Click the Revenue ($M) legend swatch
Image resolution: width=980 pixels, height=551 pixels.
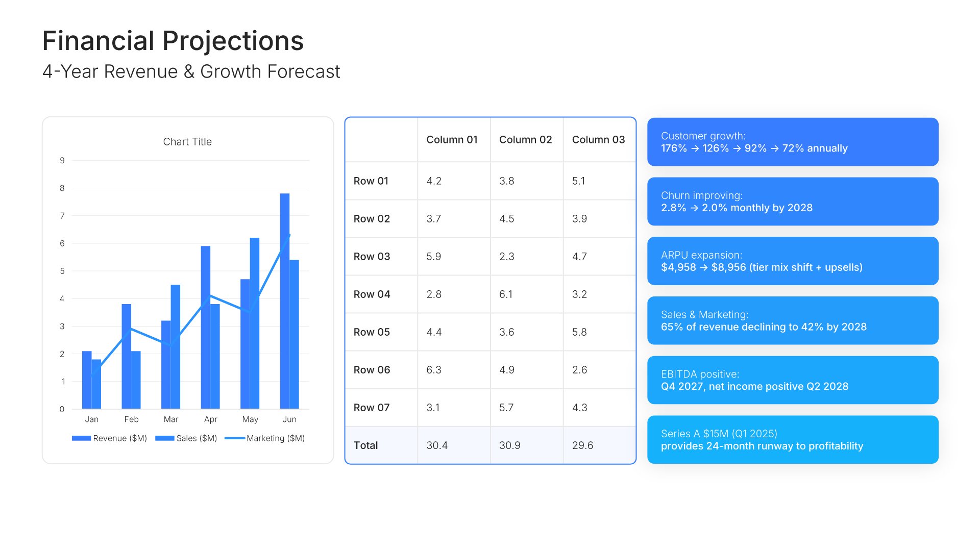coord(81,438)
